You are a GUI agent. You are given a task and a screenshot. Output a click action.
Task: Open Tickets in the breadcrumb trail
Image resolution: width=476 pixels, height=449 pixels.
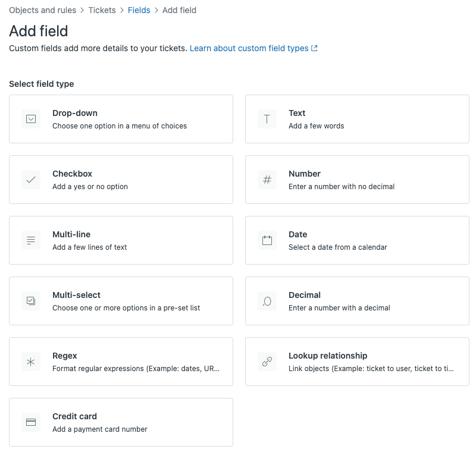102,10
